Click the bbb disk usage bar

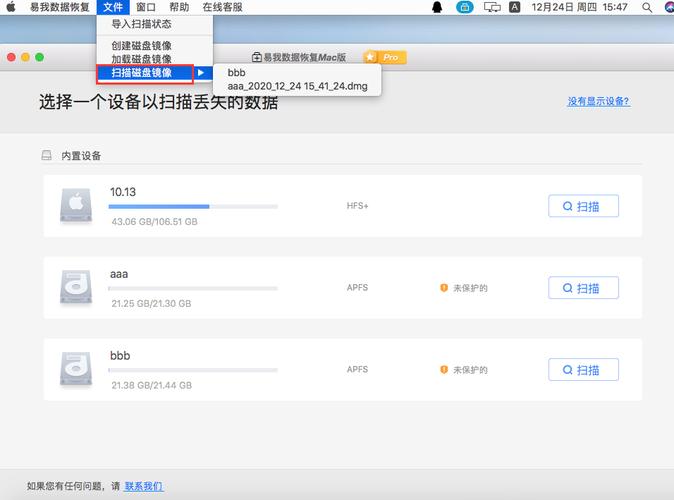click(193, 370)
